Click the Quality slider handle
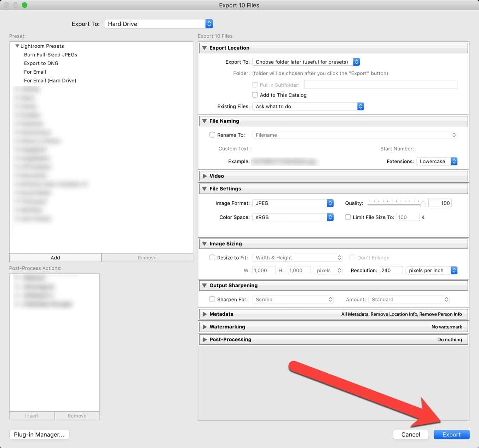Image resolution: width=479 pixels, height=448 pixels. coord(423,203)
